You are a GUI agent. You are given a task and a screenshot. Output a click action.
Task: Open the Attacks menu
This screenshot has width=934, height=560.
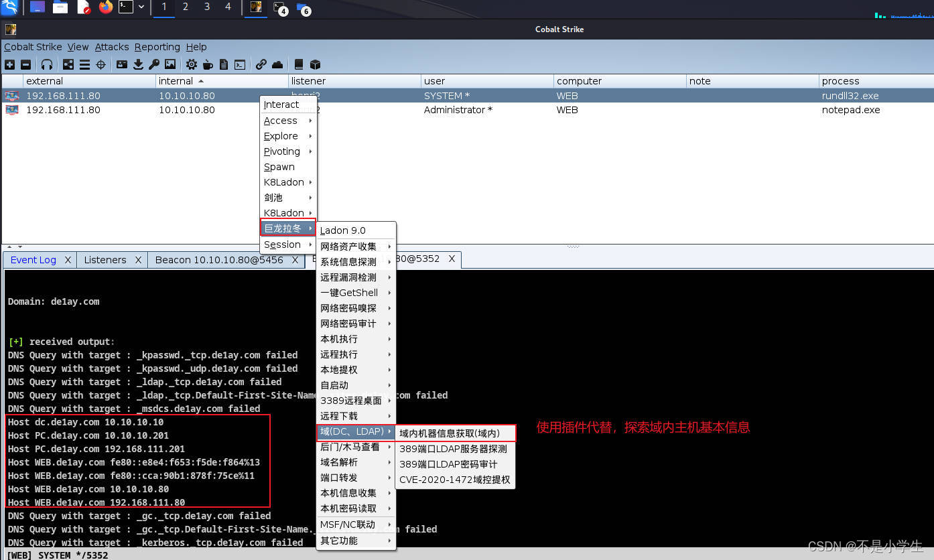pos(112,47)
